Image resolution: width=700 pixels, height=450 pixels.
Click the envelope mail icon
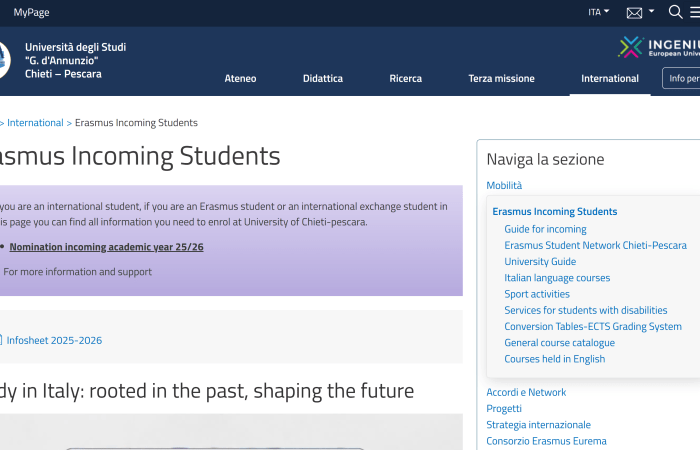tap(634, 13)
